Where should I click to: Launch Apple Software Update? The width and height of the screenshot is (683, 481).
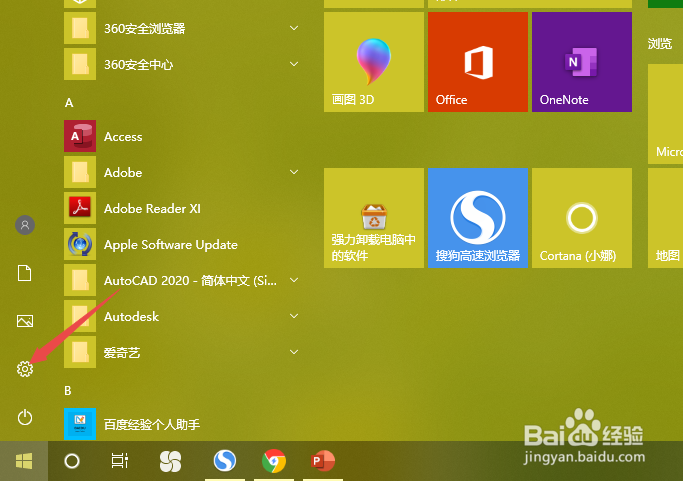coord(181,244)
